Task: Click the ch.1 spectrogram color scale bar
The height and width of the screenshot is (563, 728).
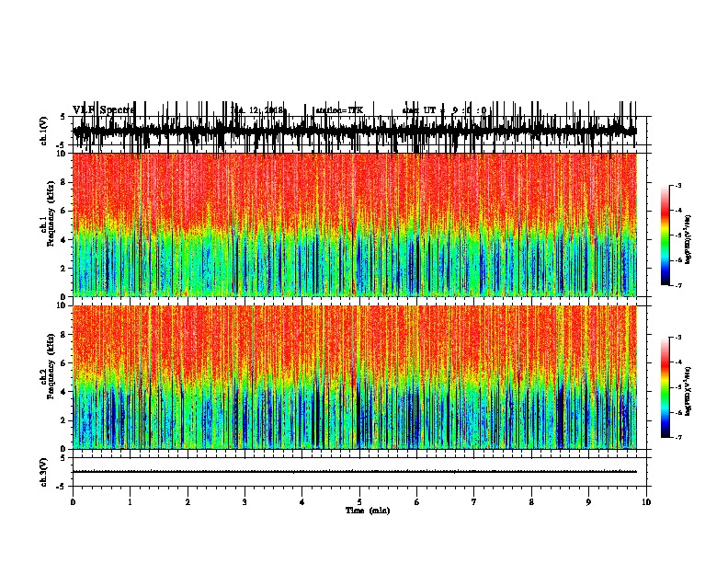Action: coord(665,236)
